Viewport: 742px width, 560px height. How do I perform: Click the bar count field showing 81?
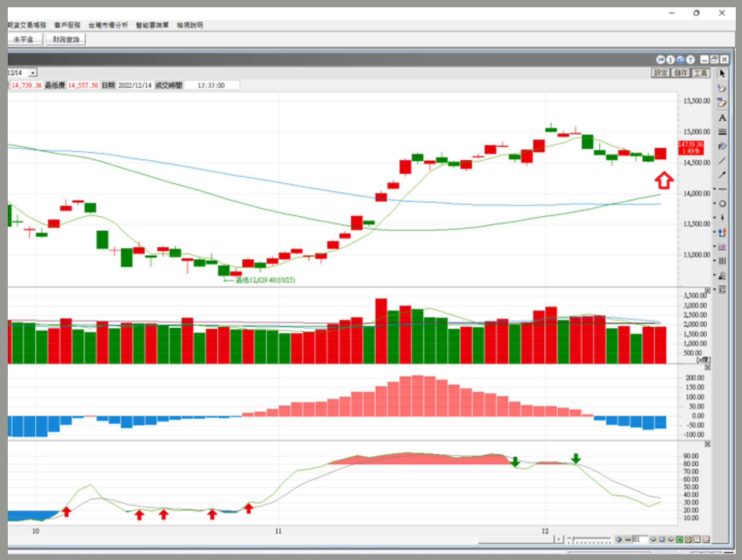tap(639, 539)
